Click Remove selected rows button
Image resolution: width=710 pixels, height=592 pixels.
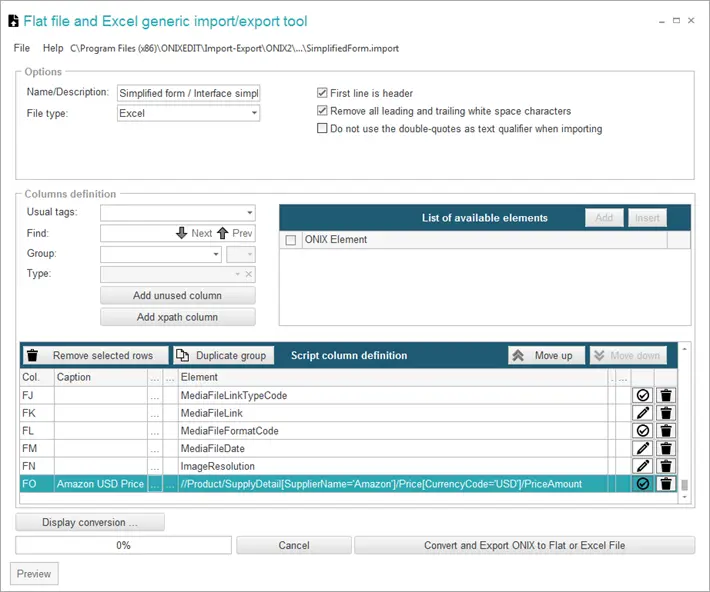[x=96, y=356]
